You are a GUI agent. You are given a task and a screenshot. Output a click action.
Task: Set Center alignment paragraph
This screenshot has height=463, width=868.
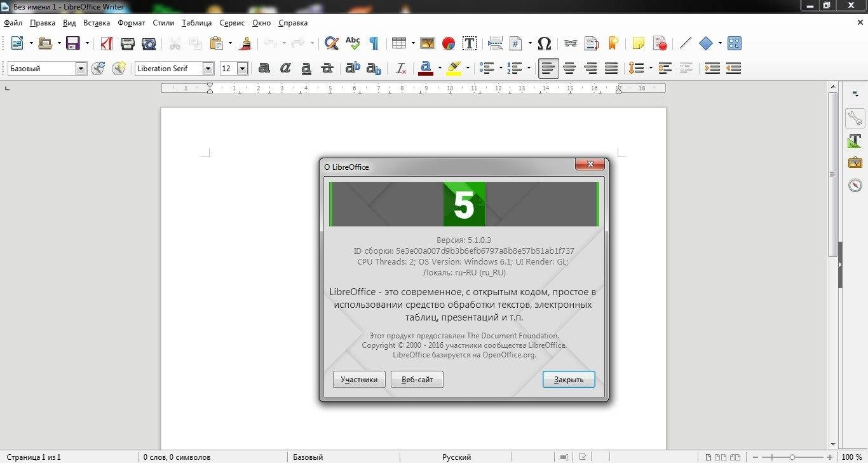pos(569,68)
